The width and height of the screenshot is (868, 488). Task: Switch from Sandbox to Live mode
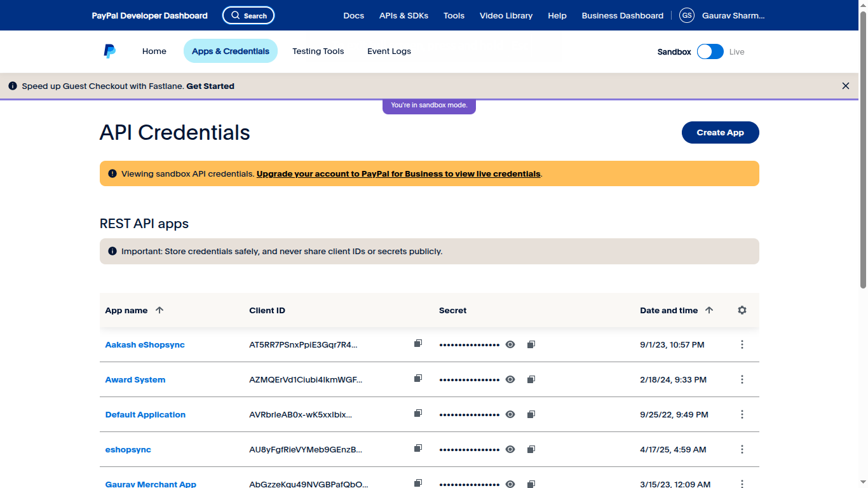[710, 51]
